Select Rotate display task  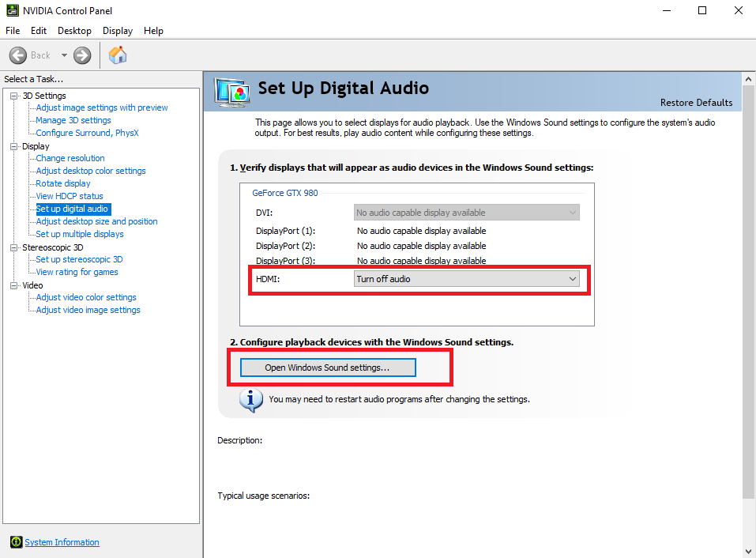pos(63,183)
